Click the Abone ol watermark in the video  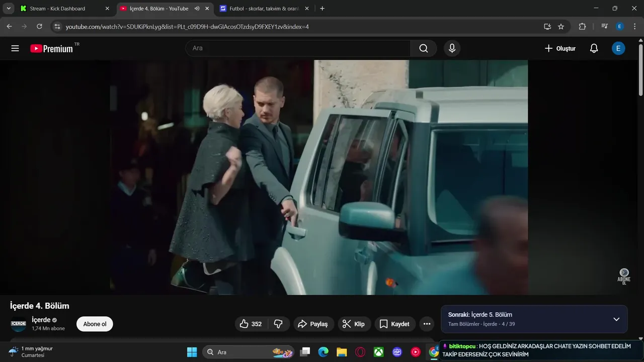pos(624,276)
